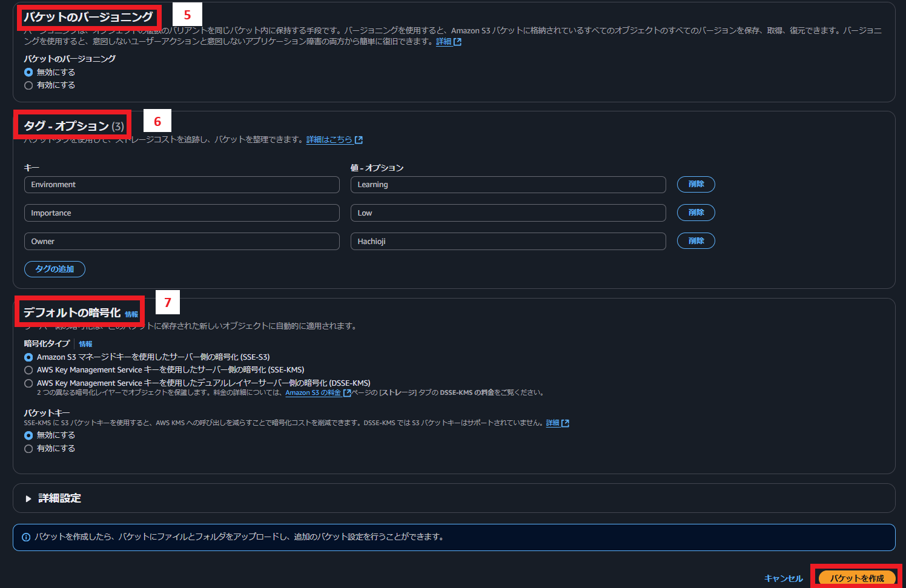Edit the Importance key field
Screen dimensions: 906x588
[x=182, y=213]
